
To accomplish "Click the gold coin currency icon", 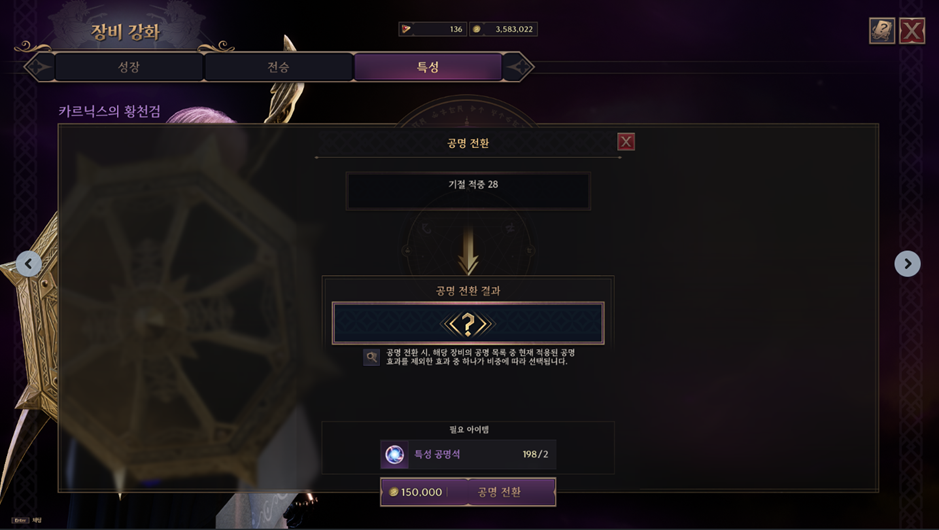I will pyautogui.click(x=477, y=29).
